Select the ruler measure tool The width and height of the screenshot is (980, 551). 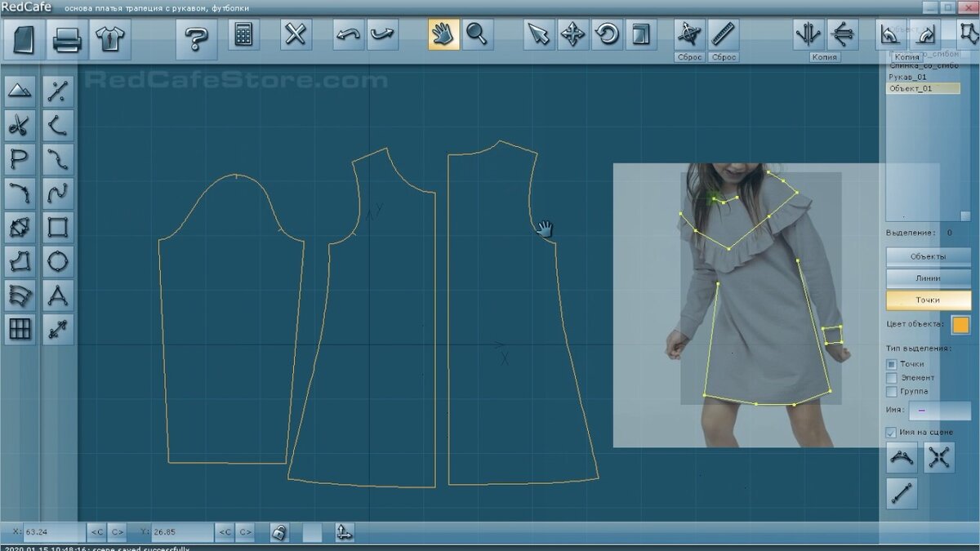tap(724, 35)
